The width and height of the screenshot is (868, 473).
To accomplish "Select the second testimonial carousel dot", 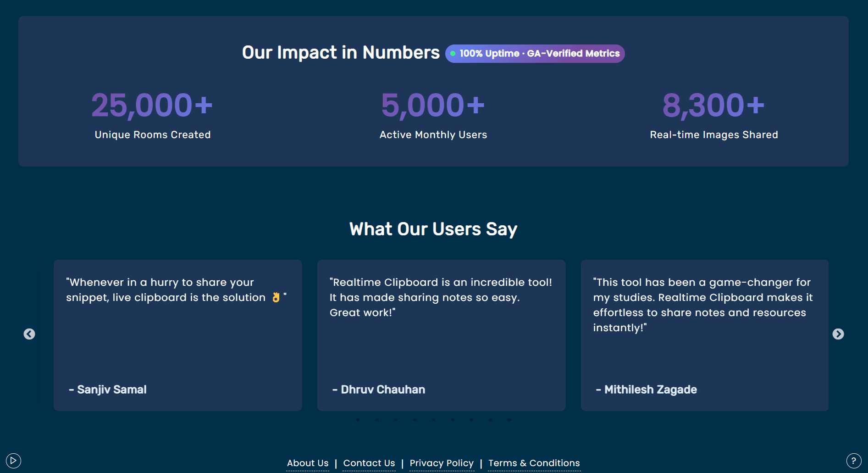I will point(377,420).
